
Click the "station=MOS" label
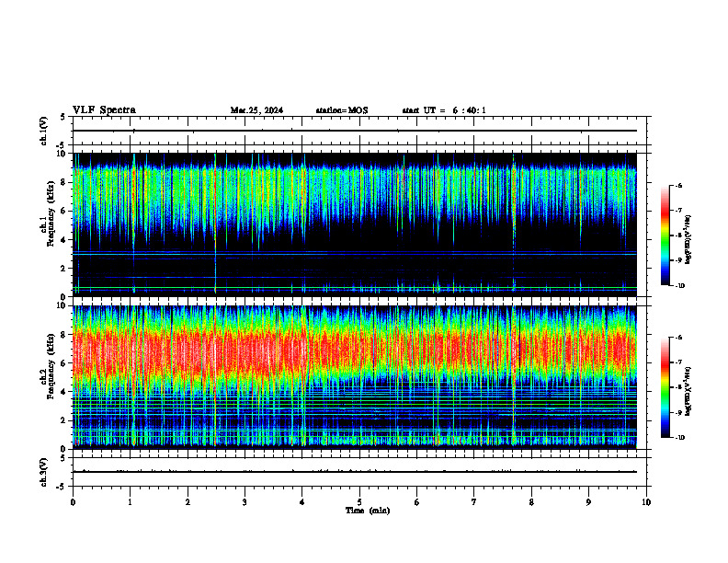(x=342, y=110)
